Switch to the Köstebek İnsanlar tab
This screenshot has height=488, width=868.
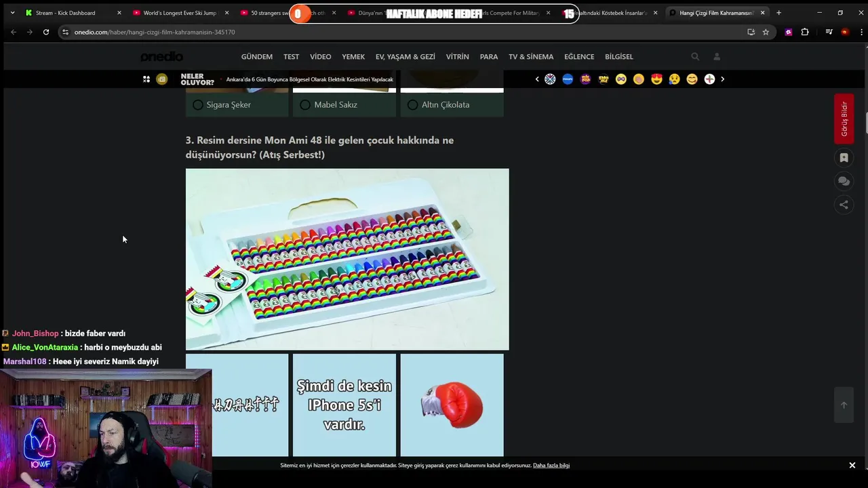610,13
